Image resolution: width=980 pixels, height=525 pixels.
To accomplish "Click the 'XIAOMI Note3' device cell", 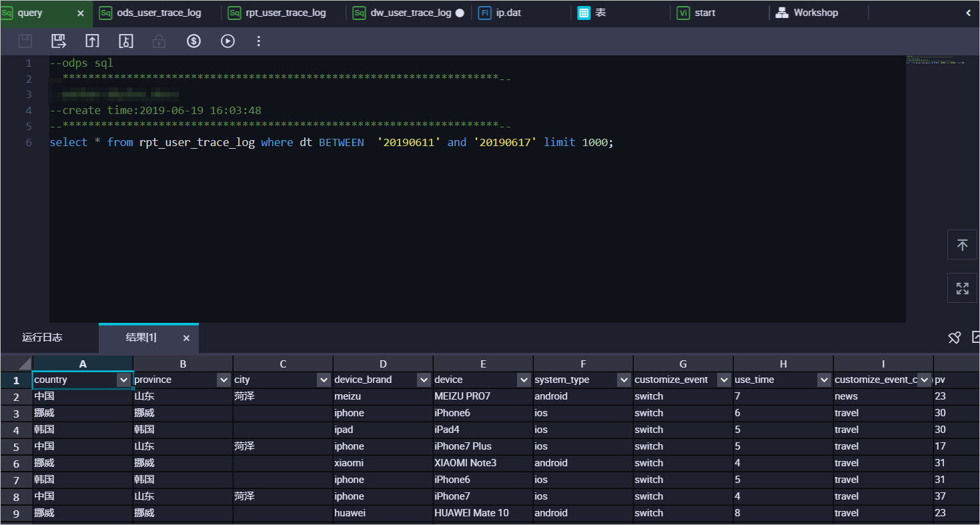I will click(483, 463).
